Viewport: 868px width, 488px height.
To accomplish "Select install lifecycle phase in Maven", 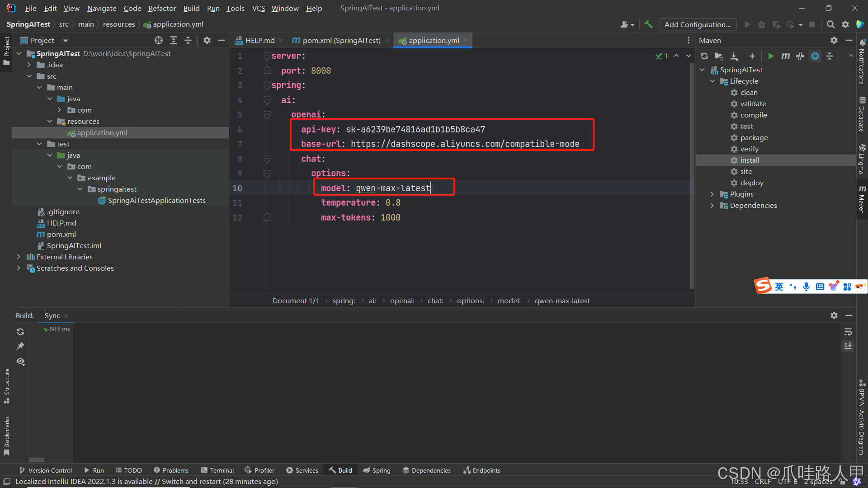I will tap(750, 160).
